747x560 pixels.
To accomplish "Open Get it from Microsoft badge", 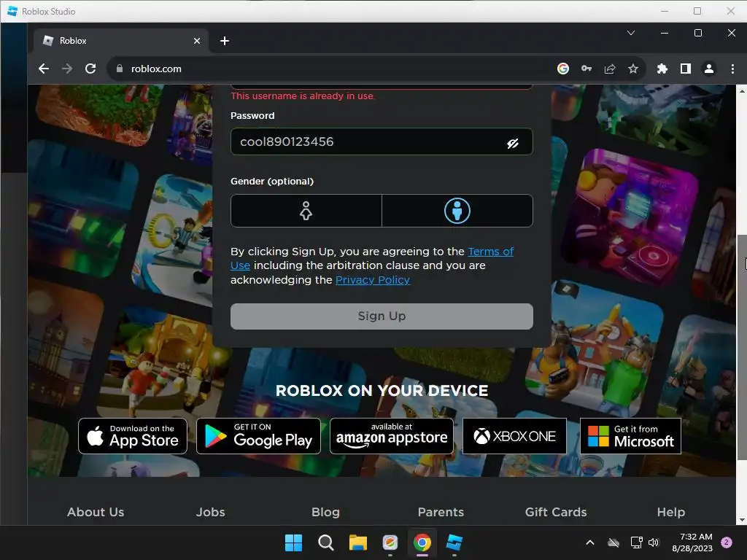I will click(630, 436).
